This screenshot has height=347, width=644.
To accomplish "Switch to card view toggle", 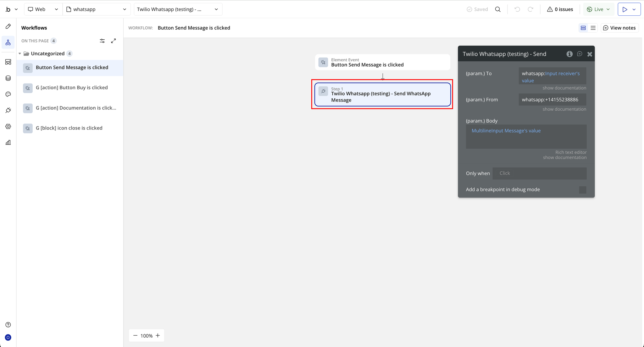I will (x=583, y=28).
